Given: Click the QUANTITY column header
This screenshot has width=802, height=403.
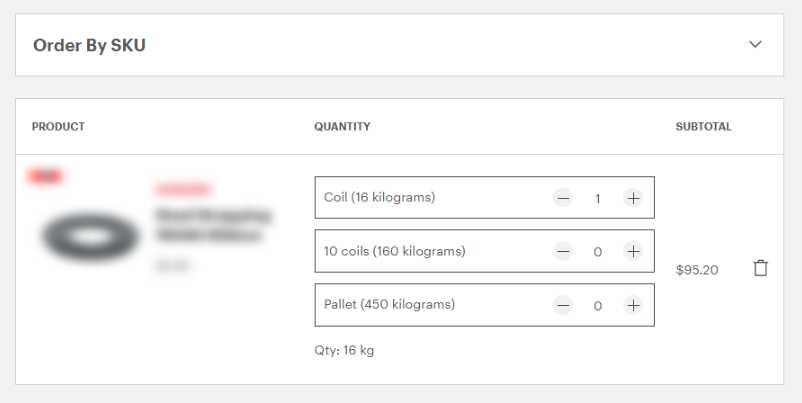Looking at the screenshot, I should pyautogui.click(x=342, y=127).
